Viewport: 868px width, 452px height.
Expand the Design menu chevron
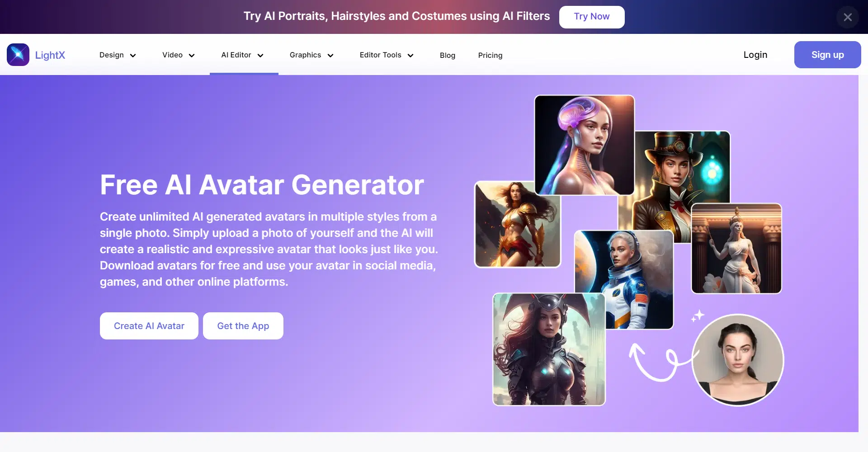tap(133, 56)
